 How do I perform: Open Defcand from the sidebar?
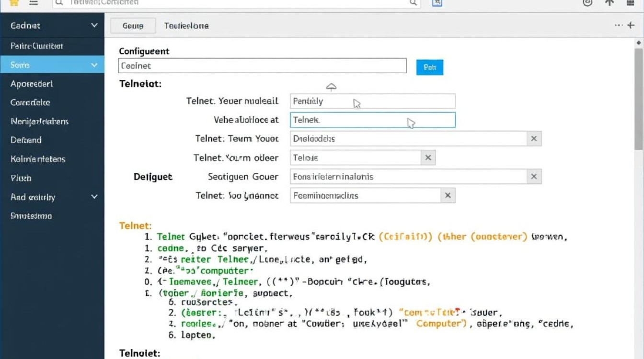(x=26, y=140)
